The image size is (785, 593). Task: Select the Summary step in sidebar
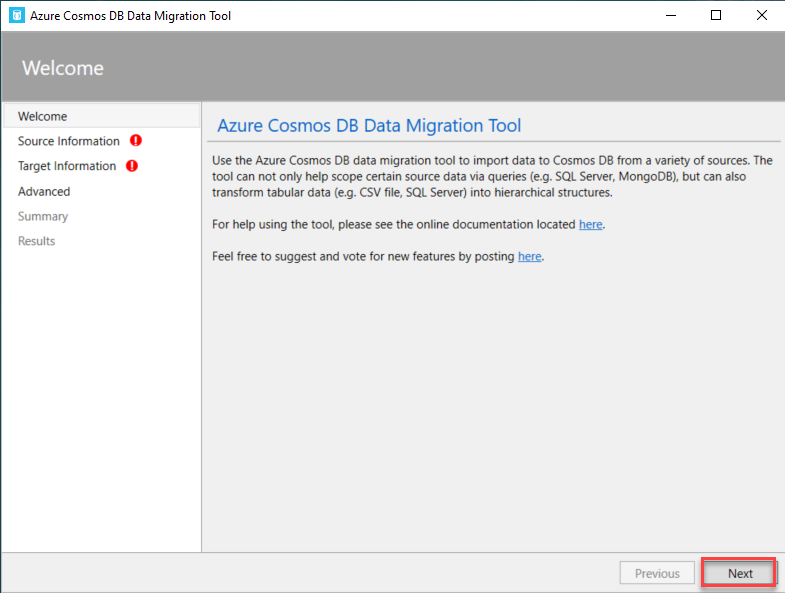pyautogui.click(x=43, y=216)
